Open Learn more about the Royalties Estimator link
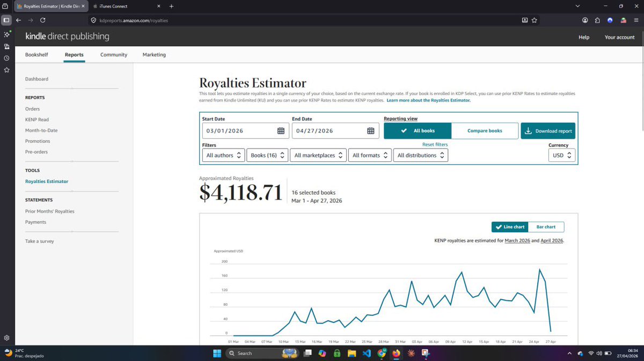This screenshot has height=361, width=644. (x=428, y=100)
